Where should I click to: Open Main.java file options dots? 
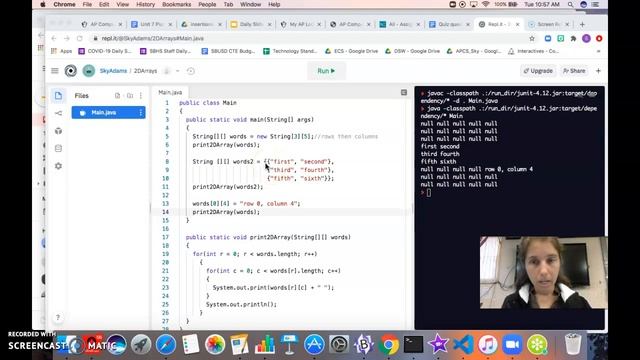click(x=141, y=112)
